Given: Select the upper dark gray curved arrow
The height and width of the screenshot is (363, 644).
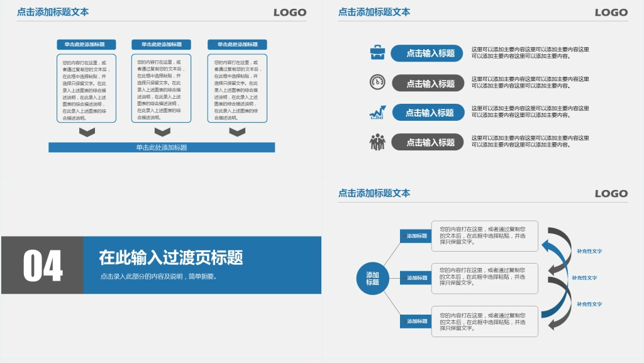Looking at the screenshot, I should click(x=560, y=250).
